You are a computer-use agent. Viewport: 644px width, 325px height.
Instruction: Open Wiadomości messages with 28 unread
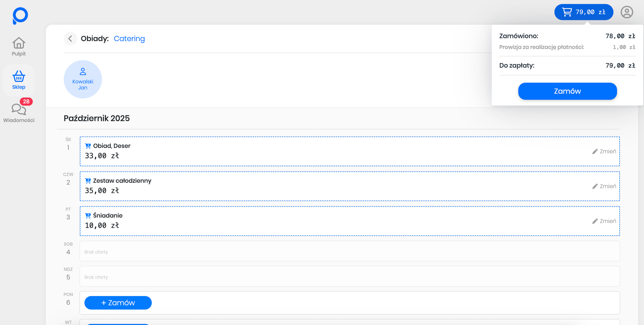pyautogui.click(x=19, y=113)
